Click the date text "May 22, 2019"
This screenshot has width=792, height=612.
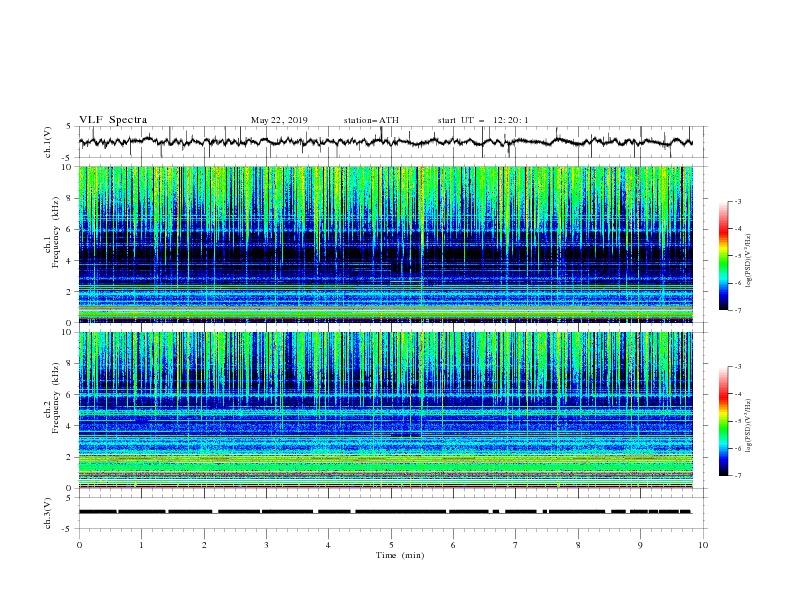(279, 120)
